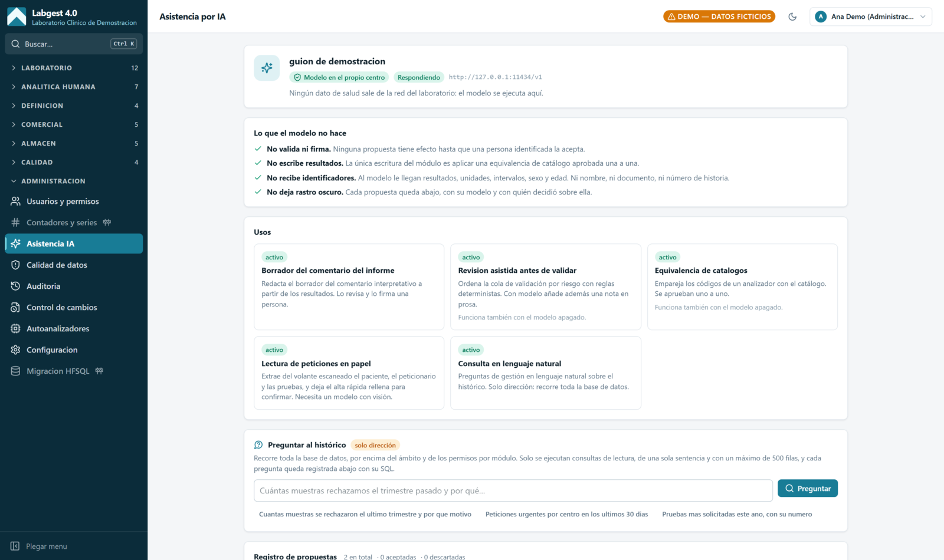
Task: Focus the historical question input field
Action: tap(513, 490)
